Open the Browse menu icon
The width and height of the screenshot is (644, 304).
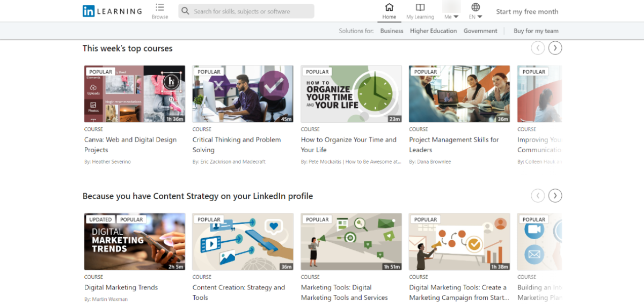[x=160, y=8]
